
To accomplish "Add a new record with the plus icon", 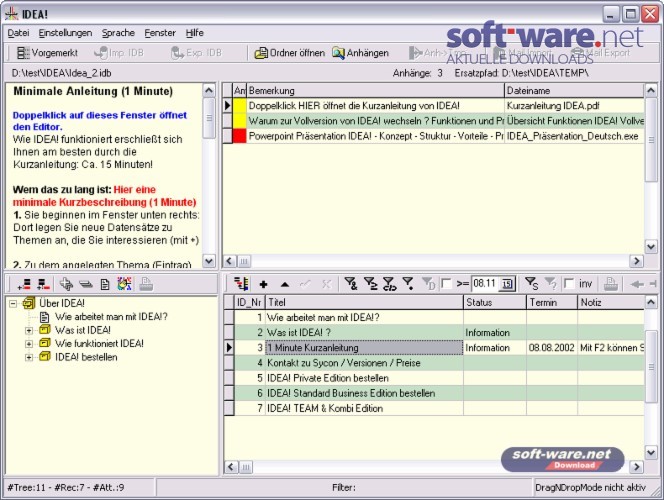I will pyautogui.click(x=263, y=284).
